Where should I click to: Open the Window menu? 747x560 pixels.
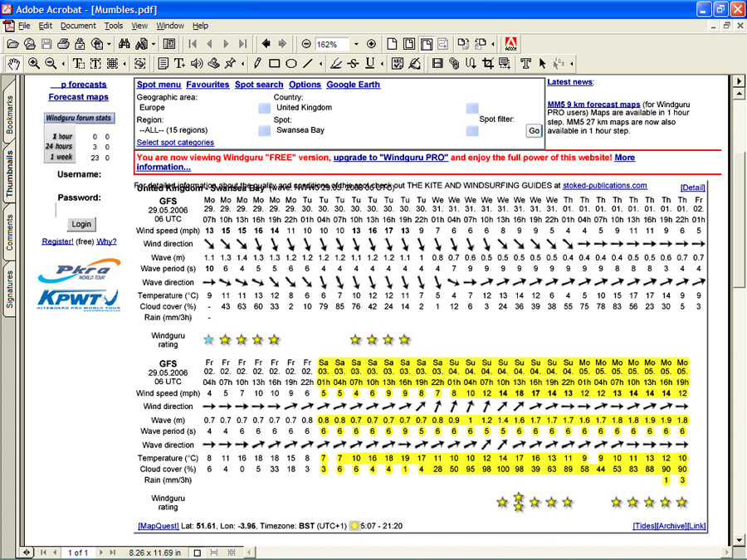(x=170, y=26)
